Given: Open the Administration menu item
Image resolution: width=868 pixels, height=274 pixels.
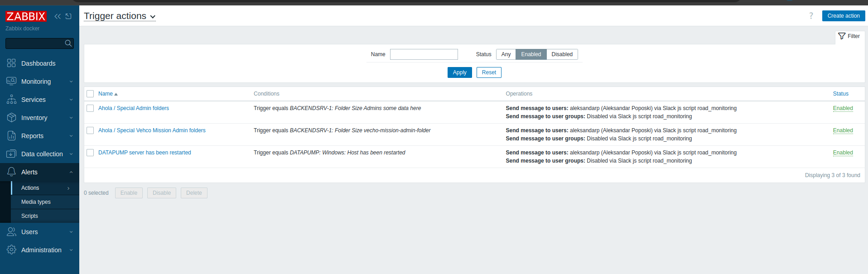Looking at the screenshot, I should (39, 250).
